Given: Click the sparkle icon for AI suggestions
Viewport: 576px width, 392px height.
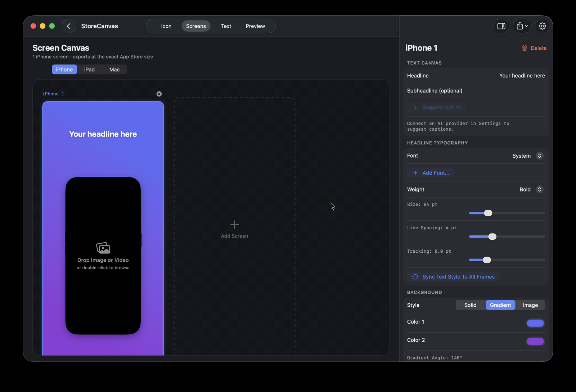Looking at the screenshot, I should (415, 107).
